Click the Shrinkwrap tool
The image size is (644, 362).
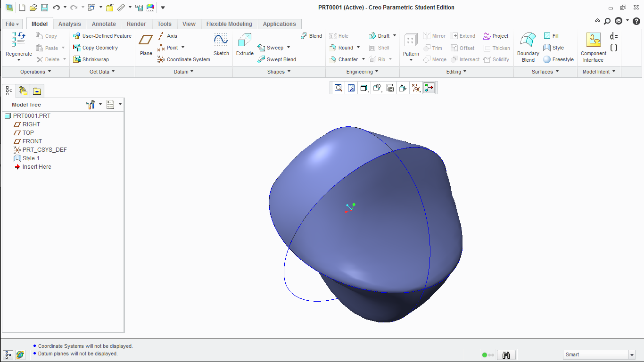click(x=91, y=59)
